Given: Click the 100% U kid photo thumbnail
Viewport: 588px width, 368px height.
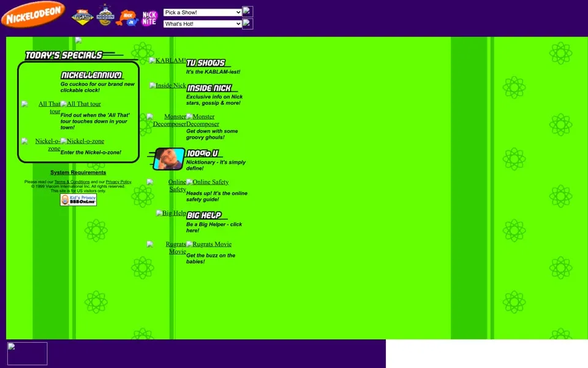Looking at the screenshot, I should [x=169, y=159].
